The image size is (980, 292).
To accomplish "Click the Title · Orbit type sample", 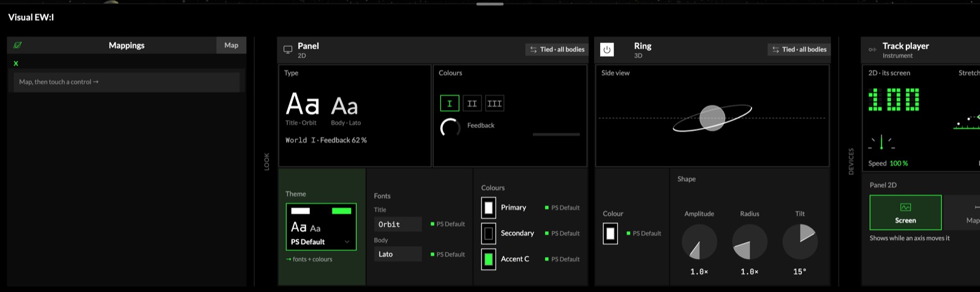I will (302, 109).
